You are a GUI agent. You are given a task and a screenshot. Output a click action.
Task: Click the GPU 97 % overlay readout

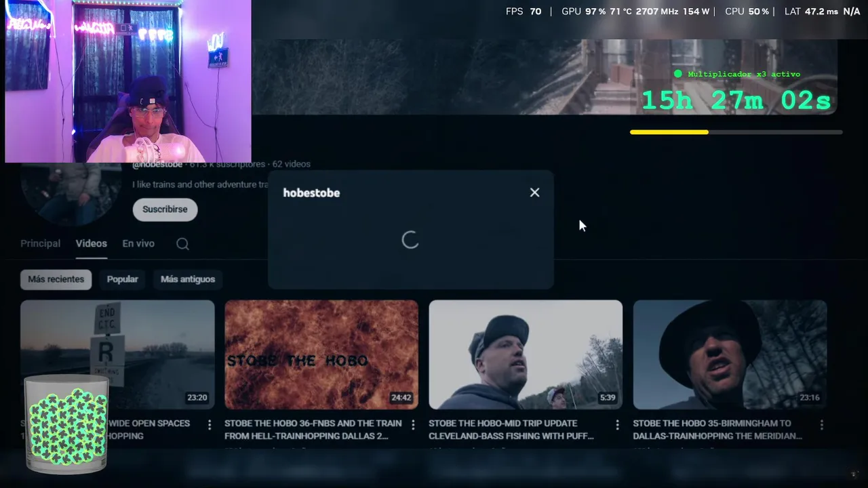pyautogui.click(x=583, y=12)
